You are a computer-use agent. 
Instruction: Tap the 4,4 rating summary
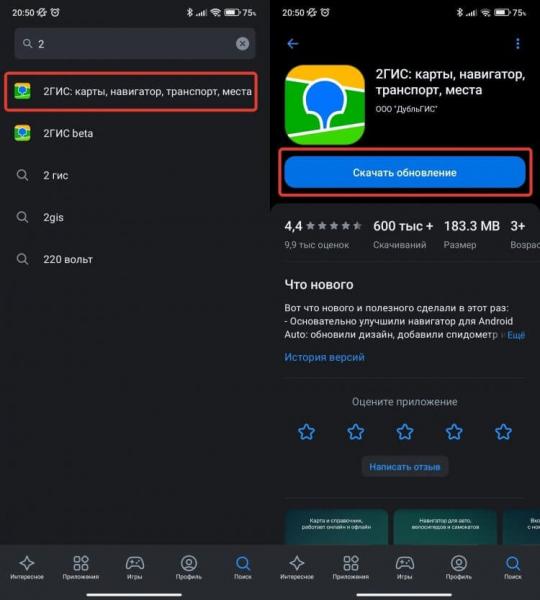pyautogui.click(x=322, y=234)
